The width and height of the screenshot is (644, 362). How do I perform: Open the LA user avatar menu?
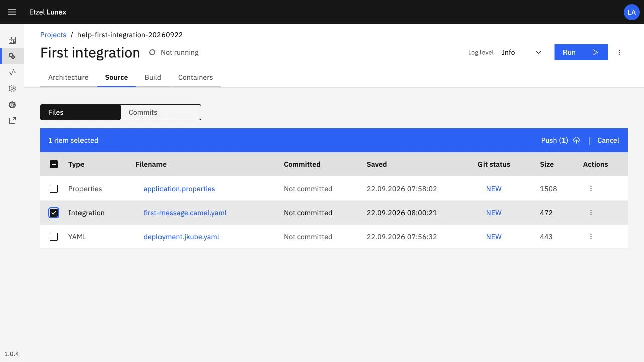632,12
